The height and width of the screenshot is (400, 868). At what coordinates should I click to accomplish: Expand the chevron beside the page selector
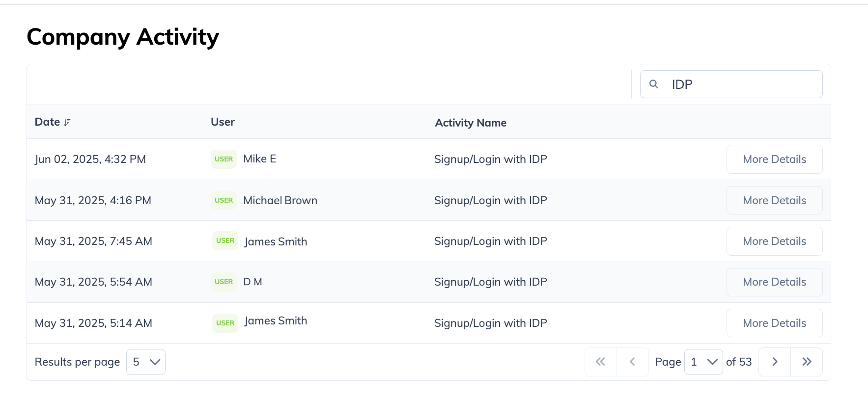click(711, 362)
